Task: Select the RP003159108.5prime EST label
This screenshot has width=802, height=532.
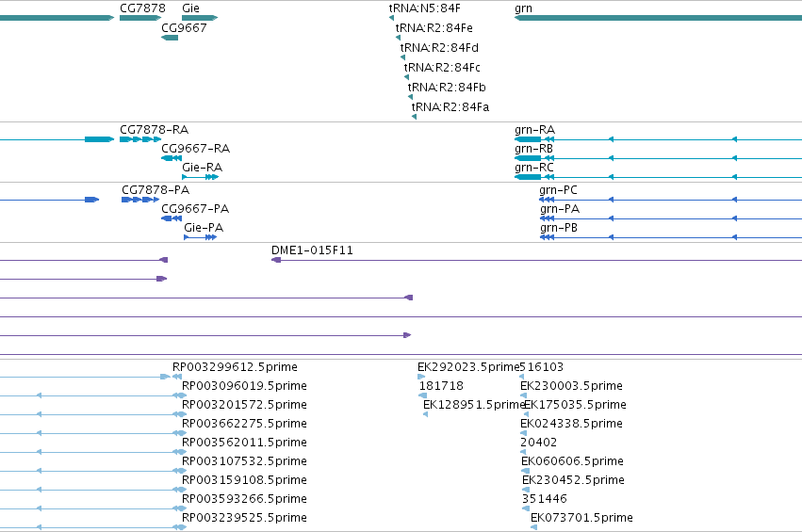Action: [244, 480]
